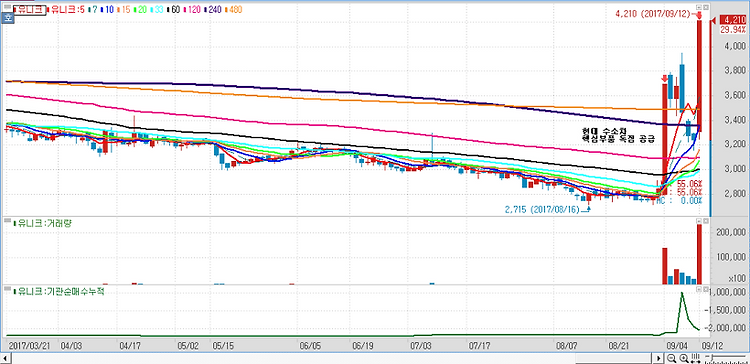Click the 4,210 current price tag
750x364 pixels.
[x=734, y=20]
